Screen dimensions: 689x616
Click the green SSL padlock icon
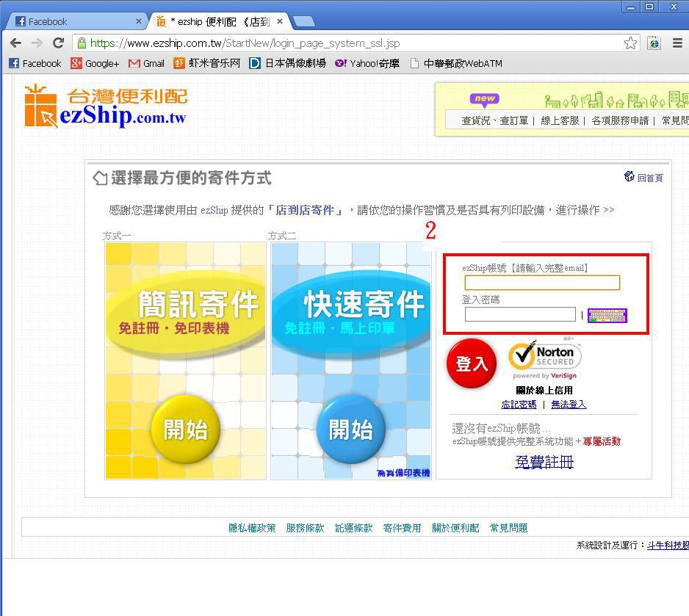point(82,43)
